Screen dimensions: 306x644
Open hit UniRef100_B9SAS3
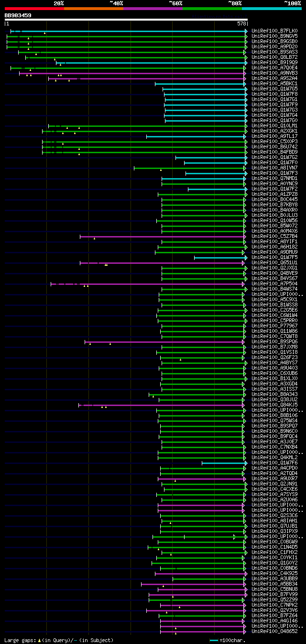(x=274, y=52)
